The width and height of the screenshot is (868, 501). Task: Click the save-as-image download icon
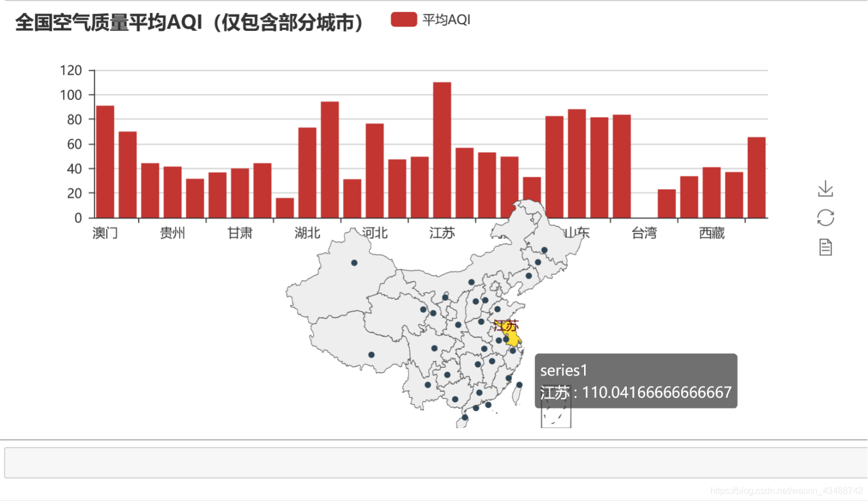(x=825, y=189)
